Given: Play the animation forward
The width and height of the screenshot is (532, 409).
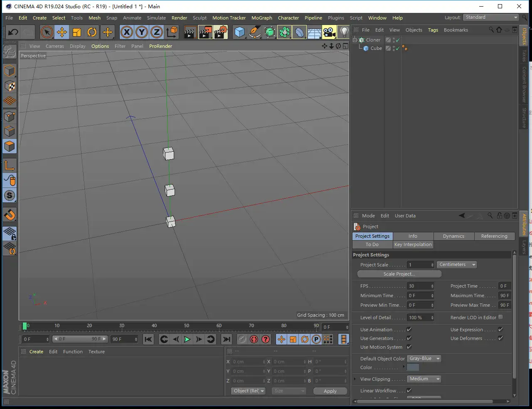Looking at the screenshot, I should pyautogui.click(x=187, y=339).
